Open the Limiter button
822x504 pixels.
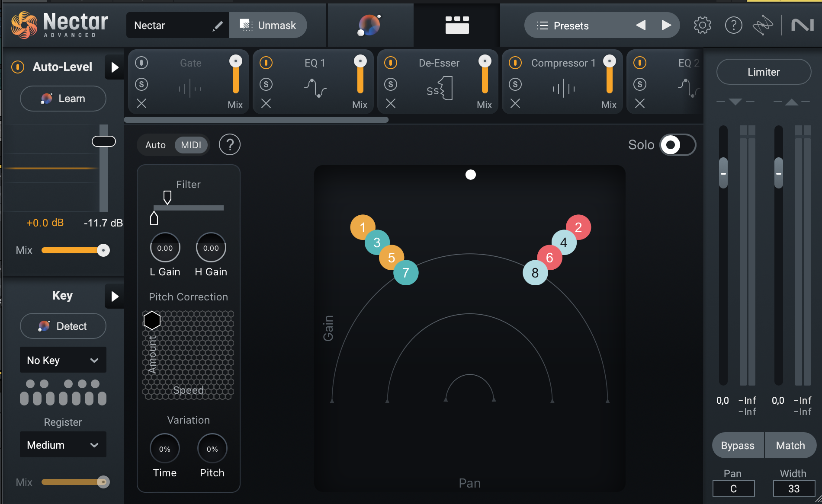(x=764, y=72)
